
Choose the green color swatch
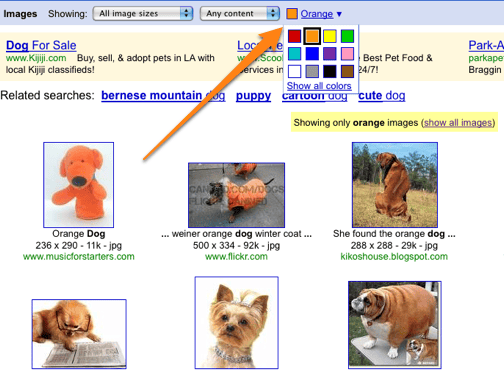(x=347, y=36)
